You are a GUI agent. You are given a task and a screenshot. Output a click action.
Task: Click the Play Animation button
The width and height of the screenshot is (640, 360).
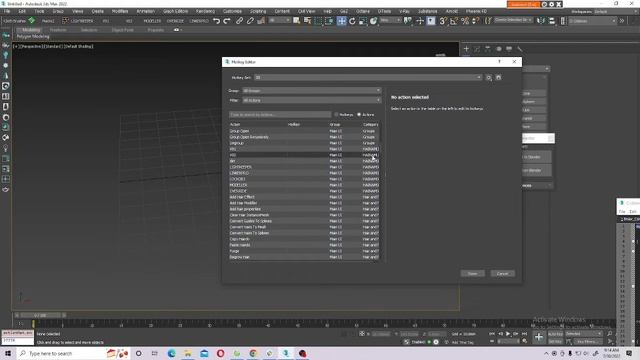click(508, 334)
